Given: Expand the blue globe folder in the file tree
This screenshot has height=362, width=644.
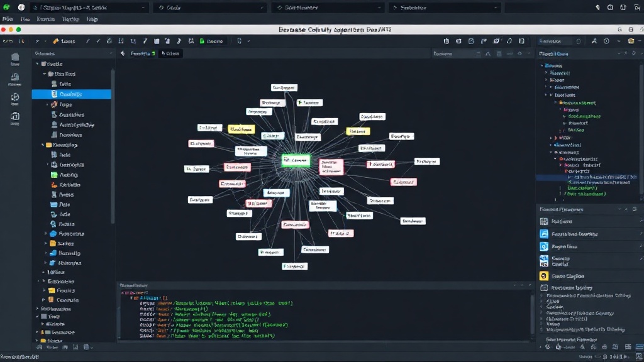Looking at the screenshot, I should pos(45,234).
